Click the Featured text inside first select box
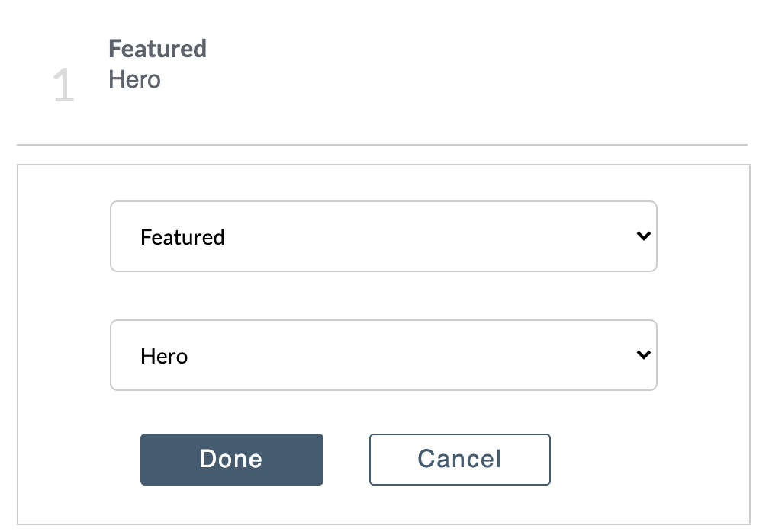This screenshot has width=772, height=532. coord(182,238)
